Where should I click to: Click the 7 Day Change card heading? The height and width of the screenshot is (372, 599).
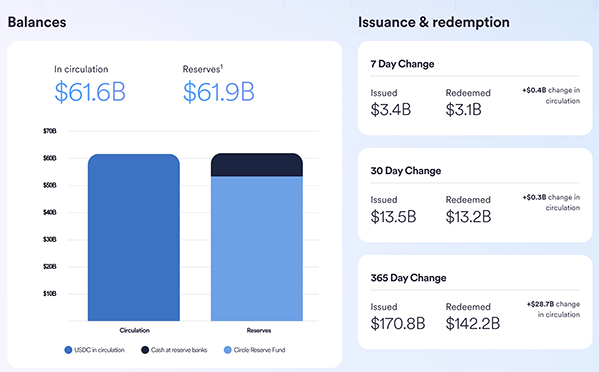pyautogui.click(x=402, y=64)
